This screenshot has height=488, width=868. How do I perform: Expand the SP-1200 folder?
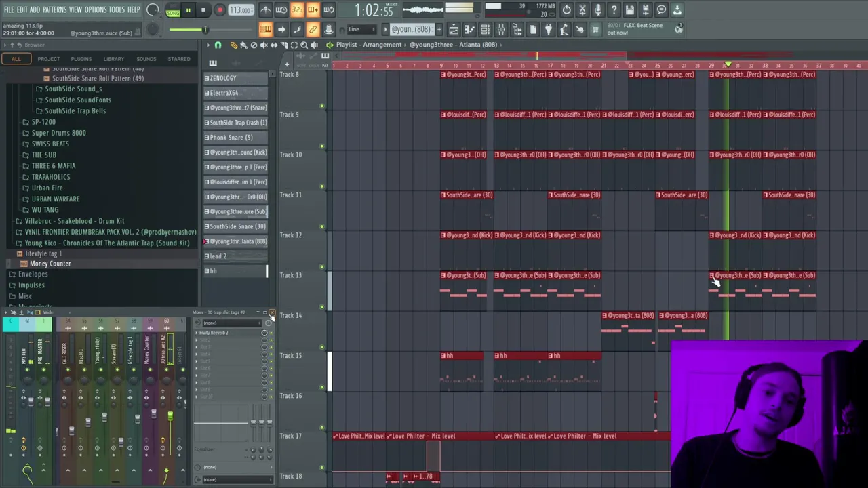click(x=43, y=122)
